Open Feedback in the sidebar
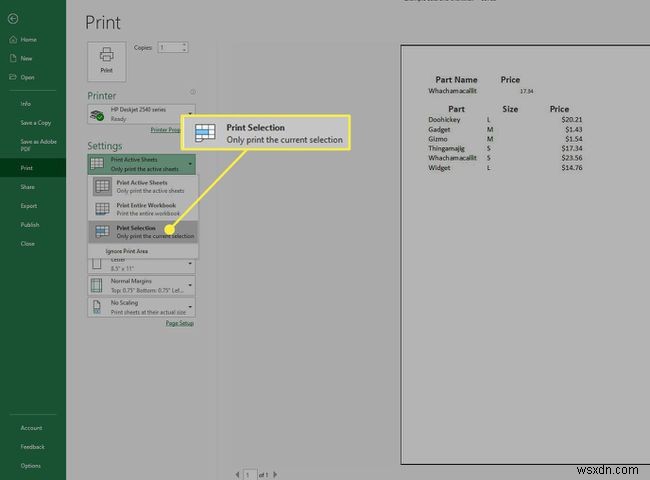The image size is (650, 480). pos(32,447)
